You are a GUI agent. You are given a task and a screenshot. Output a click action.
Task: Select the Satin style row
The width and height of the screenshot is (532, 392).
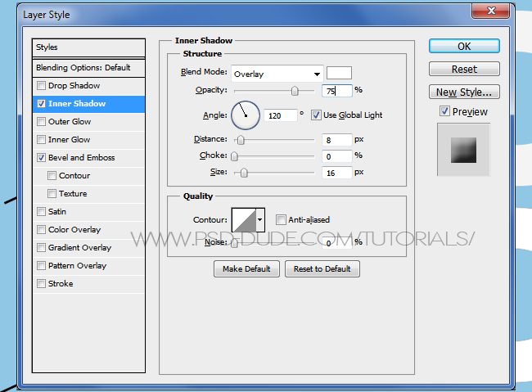coord(89,211)
